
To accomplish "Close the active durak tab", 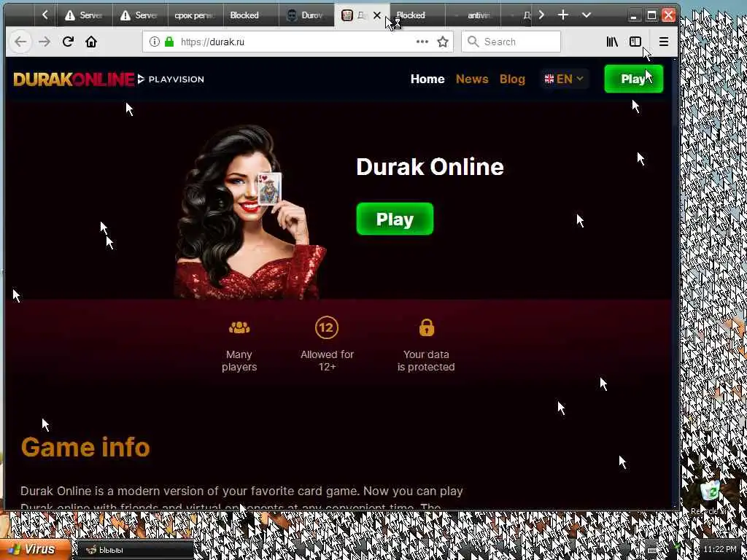I will pos(377,15).
